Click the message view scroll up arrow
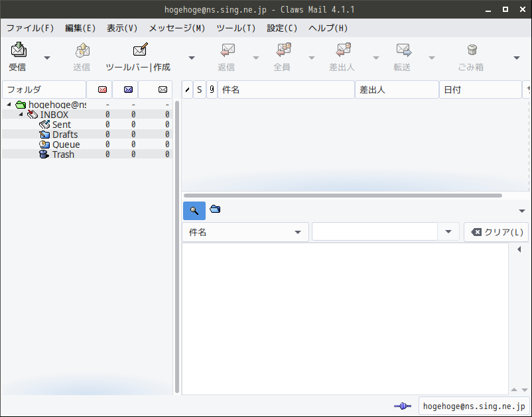532x417 pixels. point(514,390)
